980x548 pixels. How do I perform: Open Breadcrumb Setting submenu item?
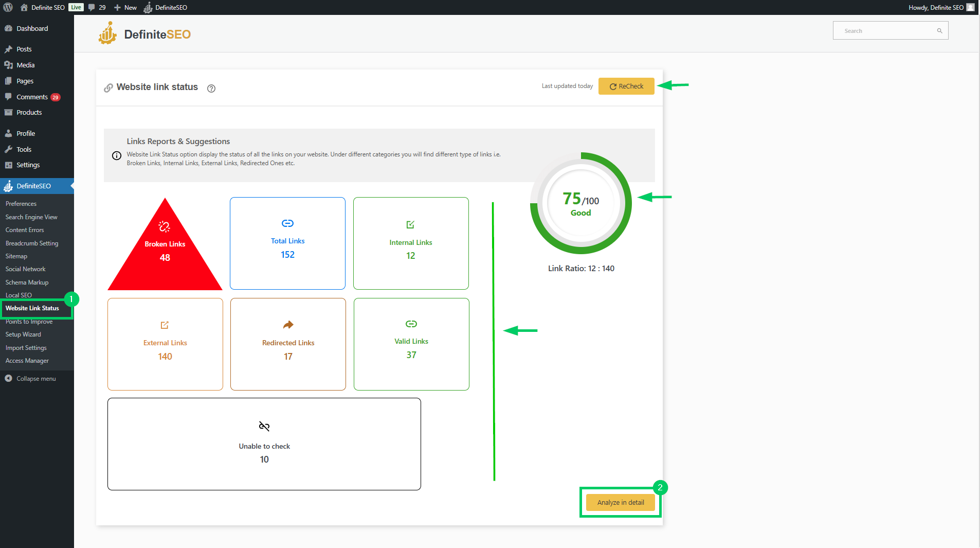coord(32,243)
